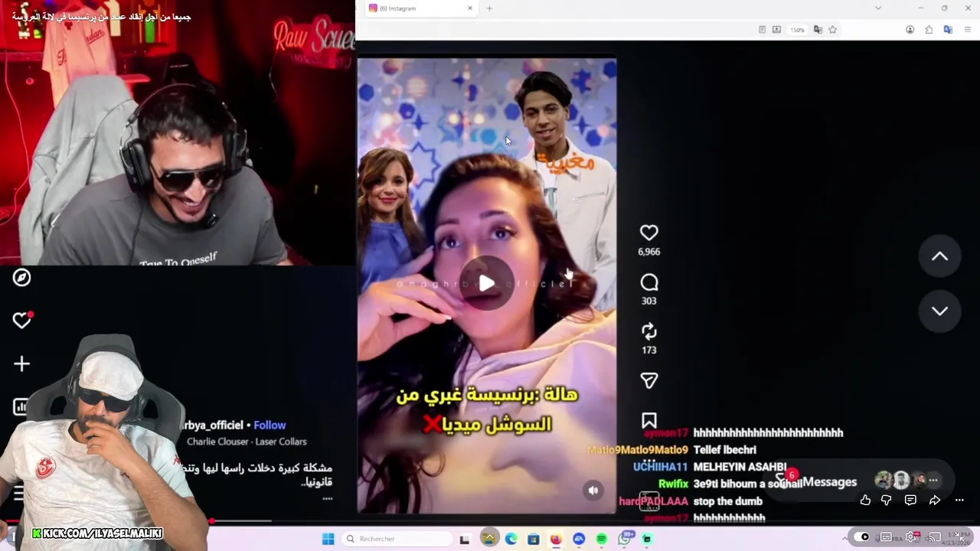Open WhatsApp from the taskbar

pyautogui.click(x=625, y=539)
